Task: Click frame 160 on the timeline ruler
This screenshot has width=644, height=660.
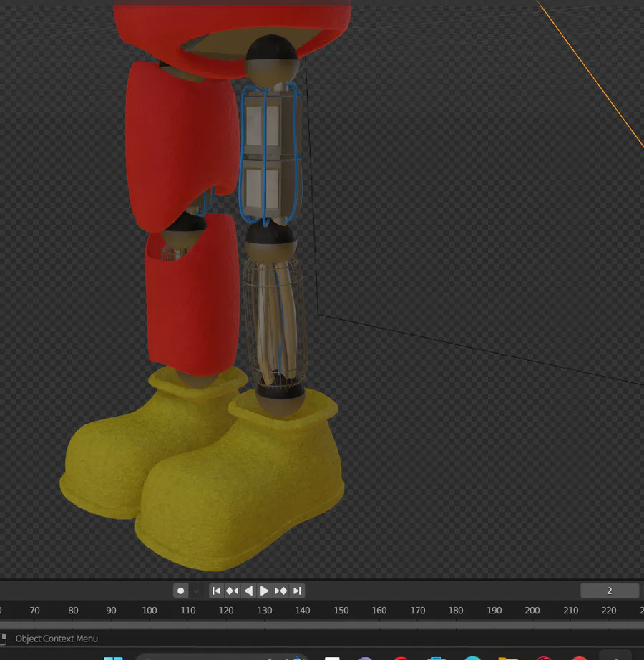Action: 379,611
